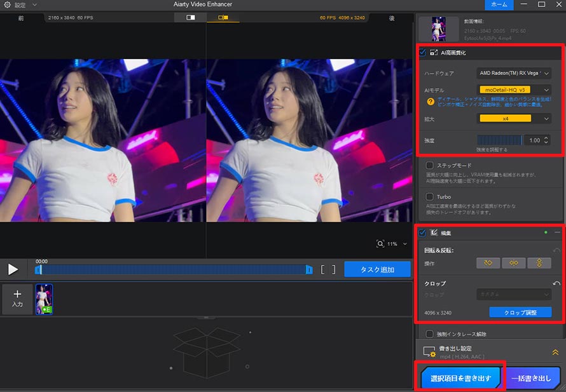Click the 60 FPS 4096 x 3240 output text
Viewport: 566px width, 392px height.
(342, 18)
